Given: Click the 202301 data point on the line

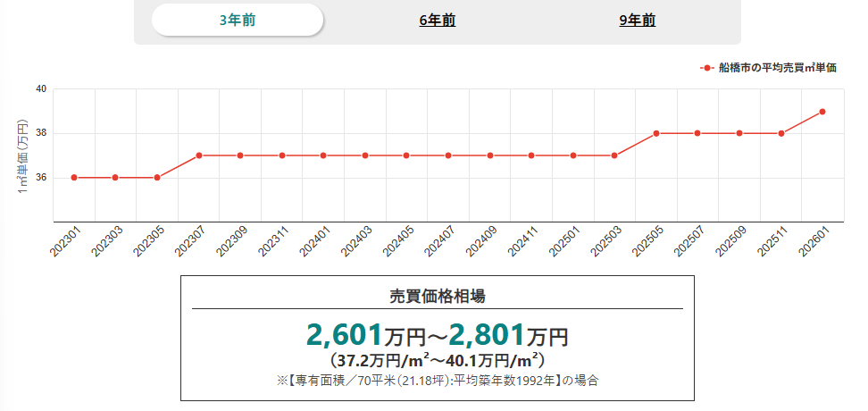Looking at the screenshot, I should [74, 178].
